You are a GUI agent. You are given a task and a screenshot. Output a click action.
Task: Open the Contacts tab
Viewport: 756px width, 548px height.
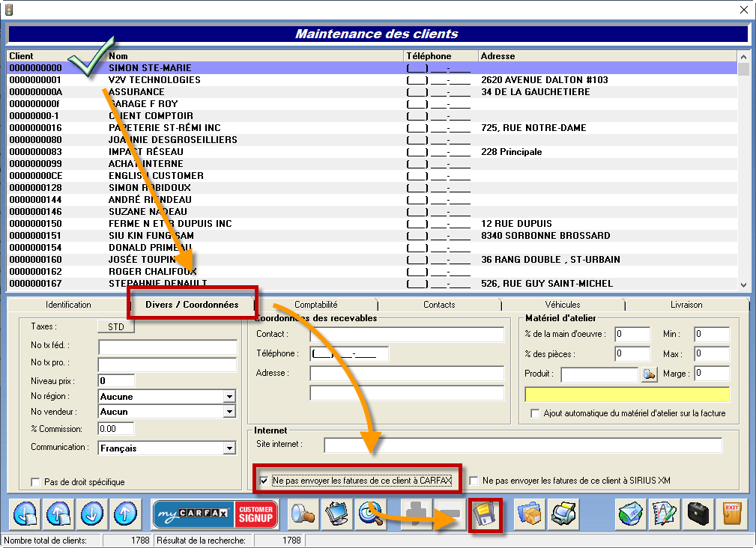coord(439,305)
